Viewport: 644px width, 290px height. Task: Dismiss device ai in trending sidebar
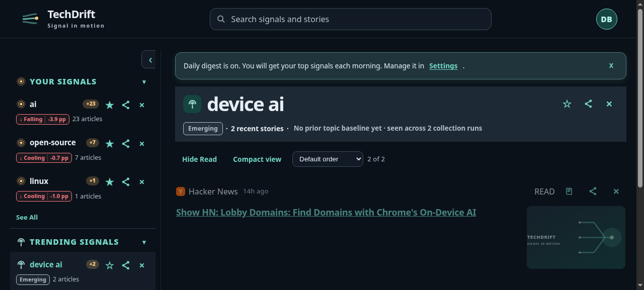coord(142,265)
